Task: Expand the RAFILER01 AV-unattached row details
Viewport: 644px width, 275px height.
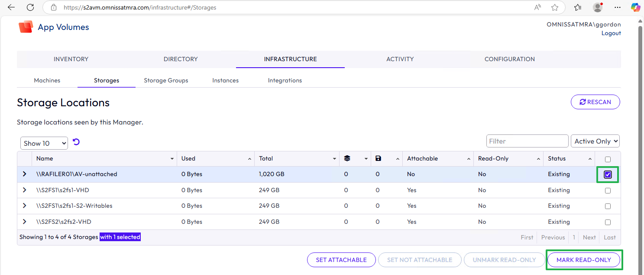Action: pyautogui.click(x=25, y=174)
